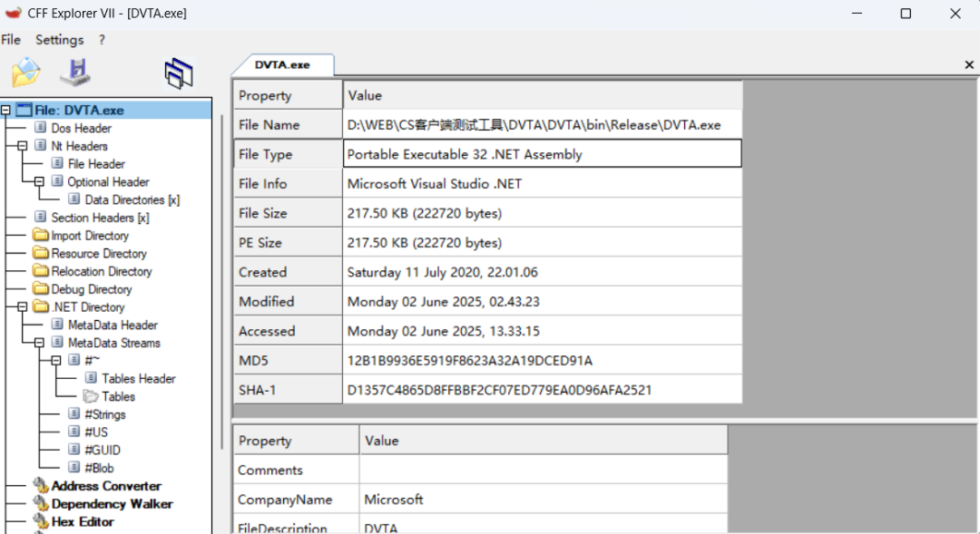Image resolution: width=980 pixels, height=534 pixels.
Task: Click the top table's Property column header
Action: coord(288,95)
